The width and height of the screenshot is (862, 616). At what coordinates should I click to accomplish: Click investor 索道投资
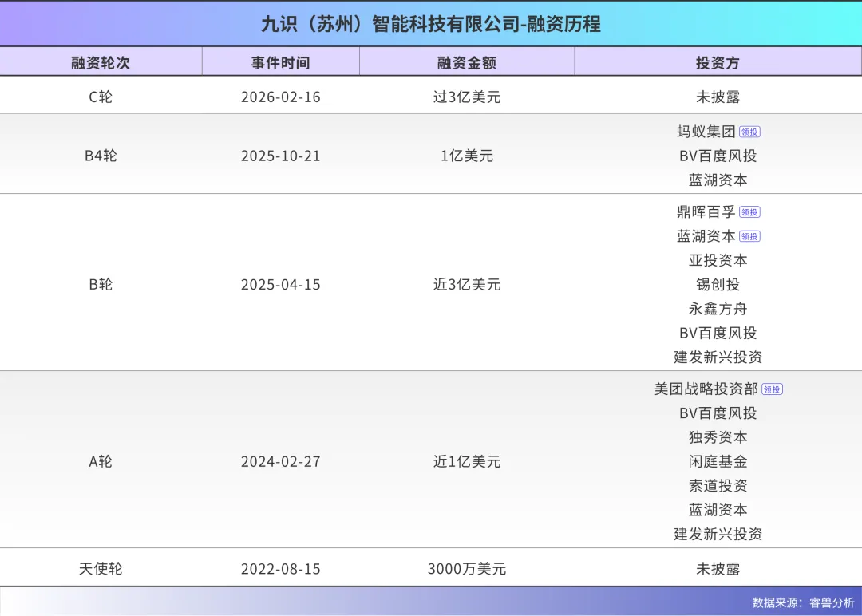tap(718, 485)
